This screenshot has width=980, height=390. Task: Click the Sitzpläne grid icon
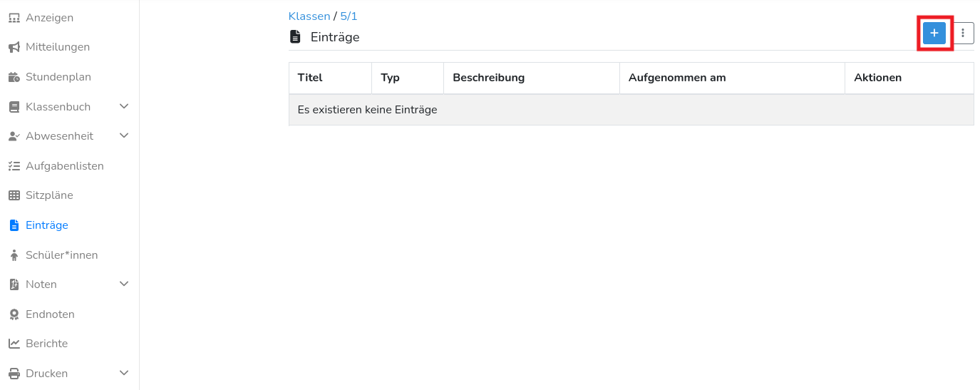[14, 195]
